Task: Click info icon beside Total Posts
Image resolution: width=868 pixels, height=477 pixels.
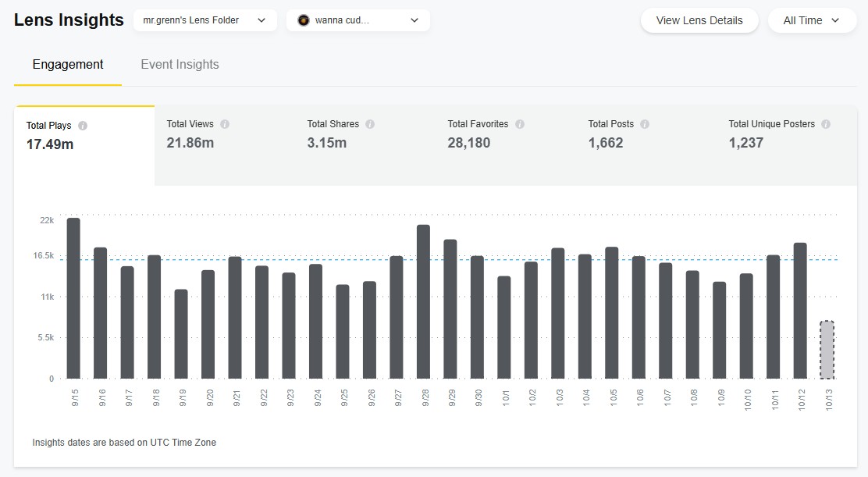Action: coord(645,124)
